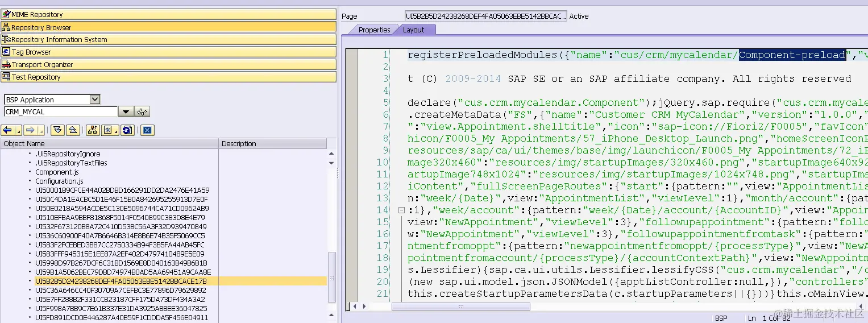Select page UI583FFF945315E1EE87A2EF402D4797410489E5E09

coord(119,254)
